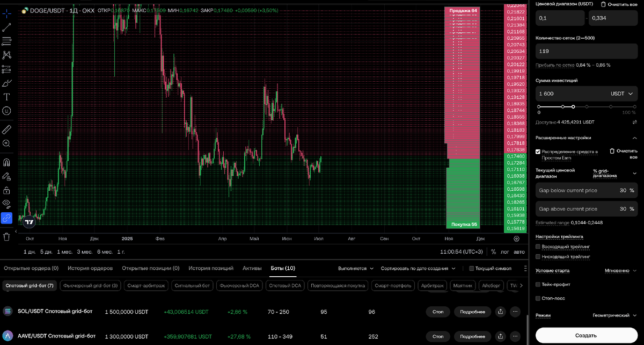
Task: Check the Текущий символ checkbox
Action: pos(472,268)
